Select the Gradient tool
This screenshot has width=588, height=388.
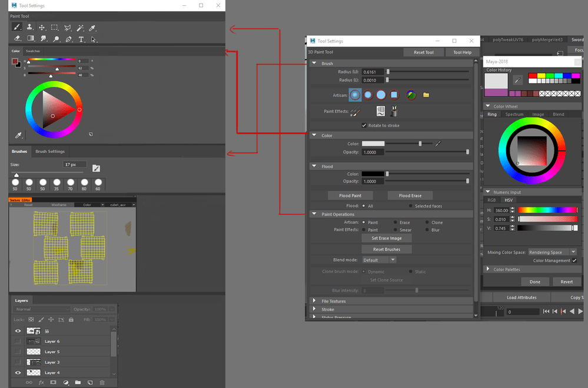31,38
